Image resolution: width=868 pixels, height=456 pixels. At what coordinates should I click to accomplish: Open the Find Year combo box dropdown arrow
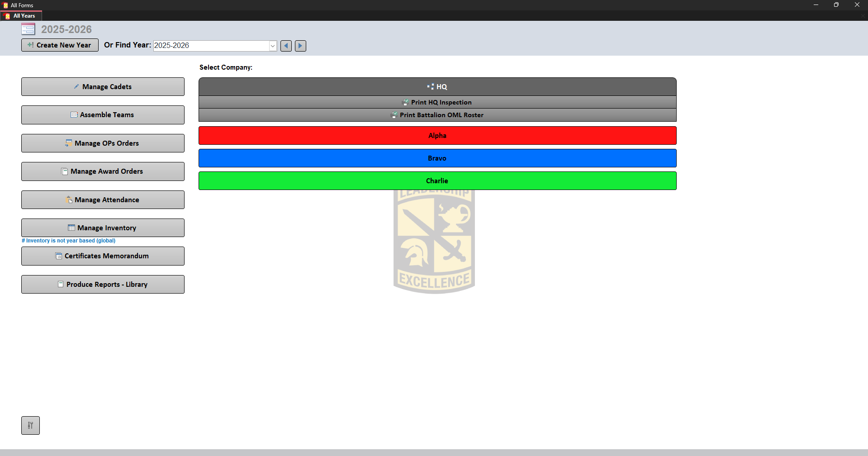tap(273, 46)
